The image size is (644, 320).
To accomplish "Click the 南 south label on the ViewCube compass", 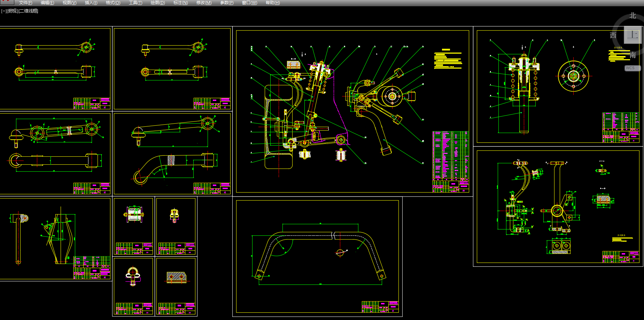I will tap(633, 55).
